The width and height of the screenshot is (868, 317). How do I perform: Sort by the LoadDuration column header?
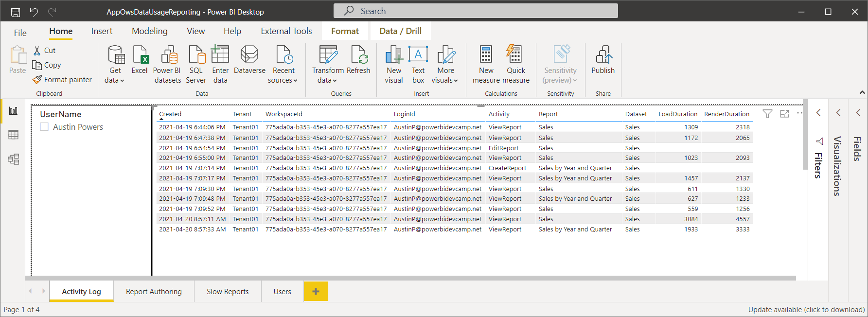678,114
